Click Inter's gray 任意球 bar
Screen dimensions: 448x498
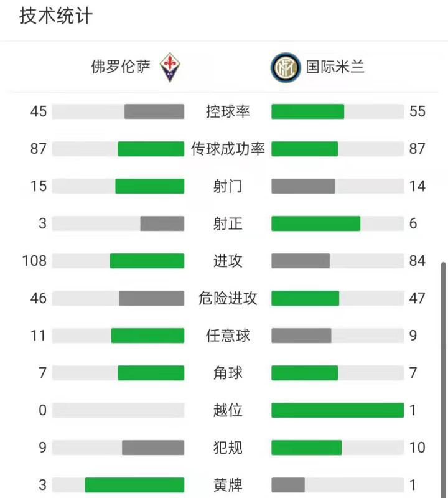[x=301, y=336]
